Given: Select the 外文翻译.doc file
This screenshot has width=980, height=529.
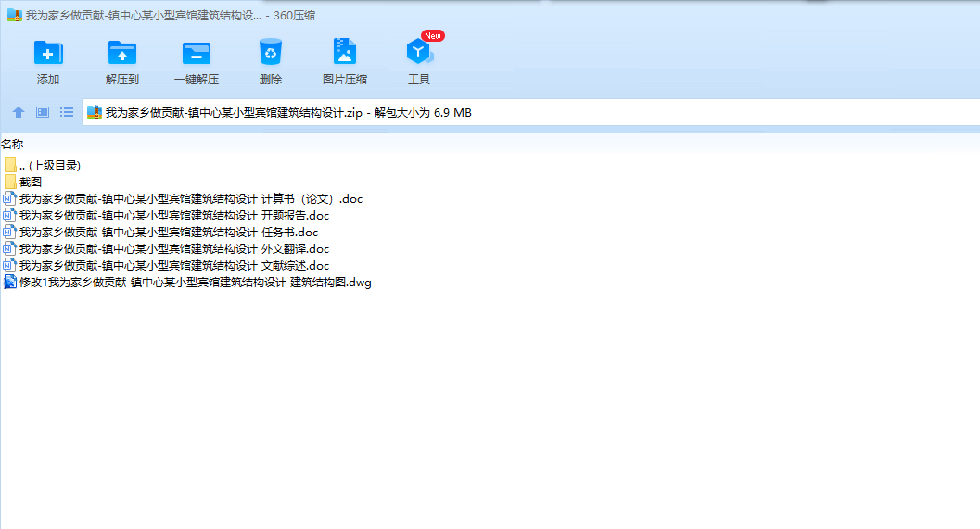Looking at the screenshot, I should (166, 249).
